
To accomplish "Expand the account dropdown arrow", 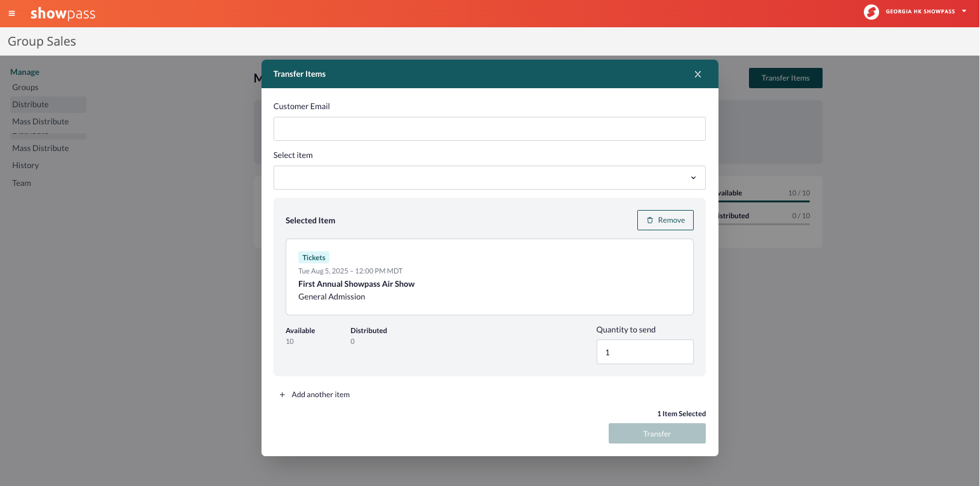I will tap(964, 11).
